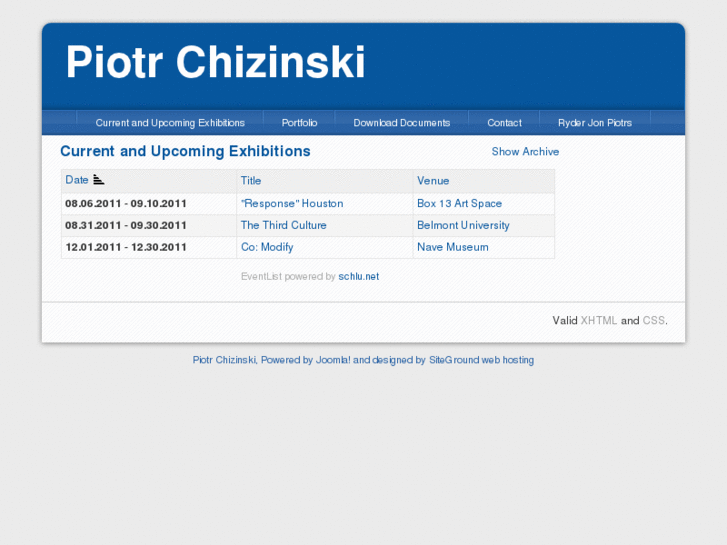Open The Third Culture exhibition
The image size is (727, 545).
[283, 225]
